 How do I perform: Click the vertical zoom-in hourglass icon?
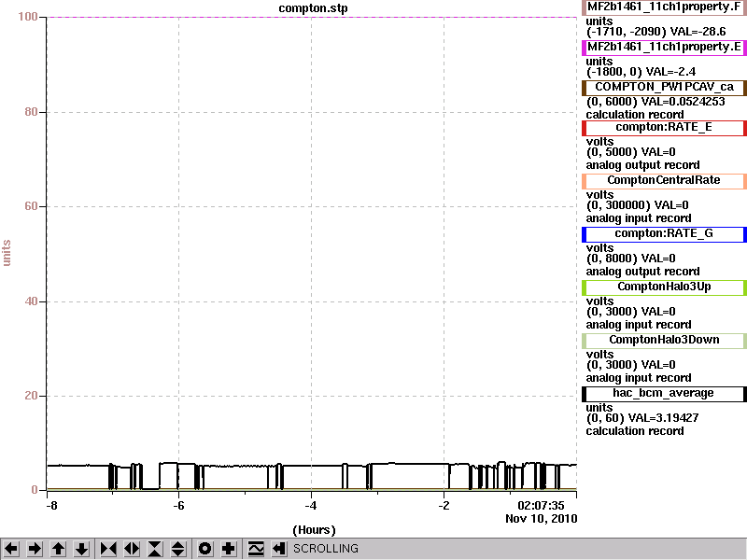pos(155,549)
